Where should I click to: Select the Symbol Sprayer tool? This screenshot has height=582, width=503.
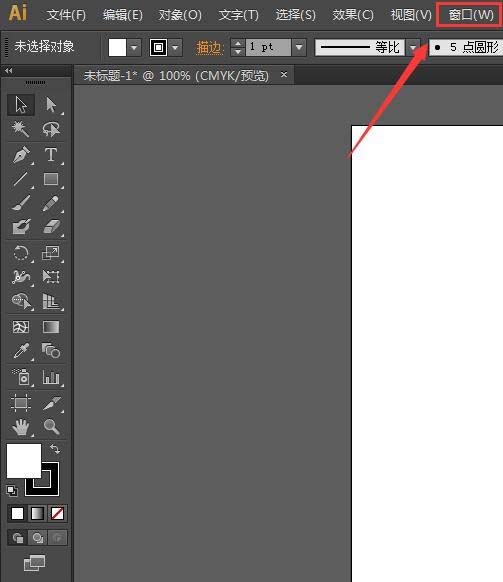[x=21, y=377]
